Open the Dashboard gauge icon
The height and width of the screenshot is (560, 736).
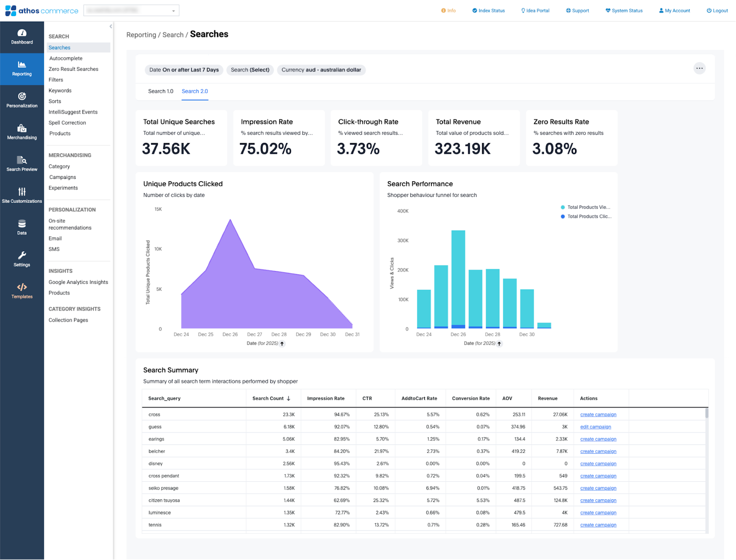[22, 33]
